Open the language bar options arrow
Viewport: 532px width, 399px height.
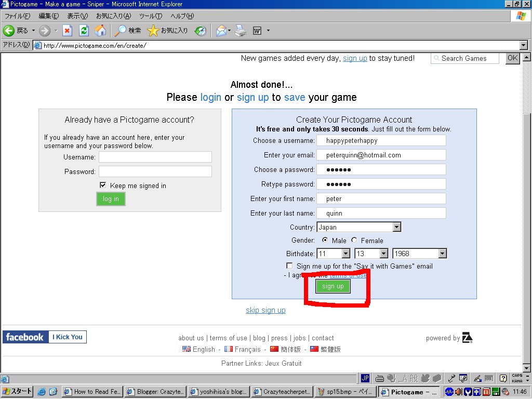(528, 381)
